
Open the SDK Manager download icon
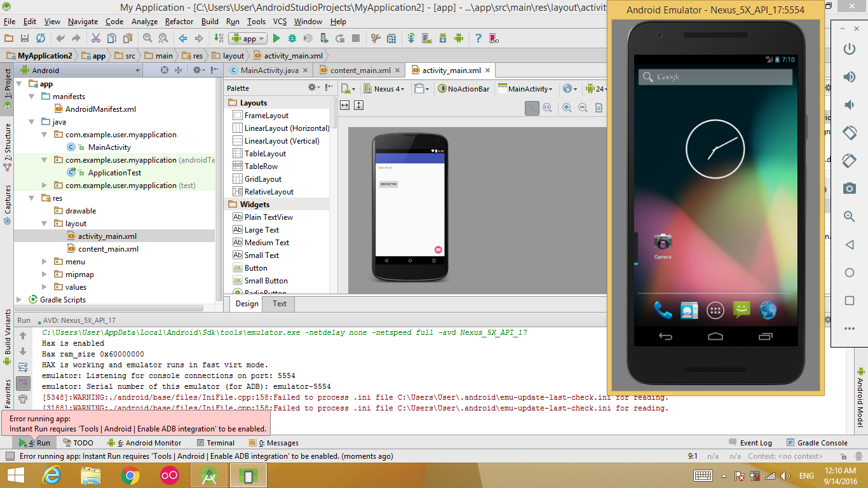(443, 39)
